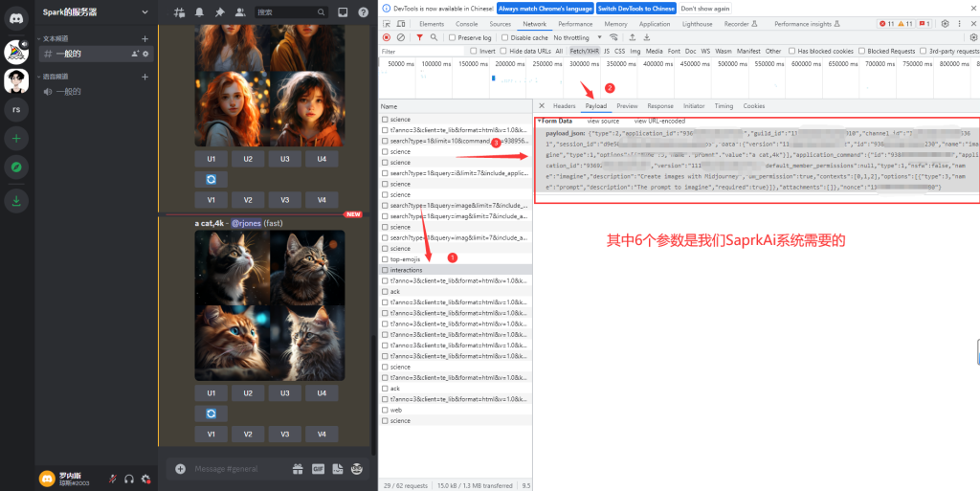This screenshot has width=980, height=491.
Task: Open the emoji picker in message bar
Action: pyautogui.click(x=358, y=469)
